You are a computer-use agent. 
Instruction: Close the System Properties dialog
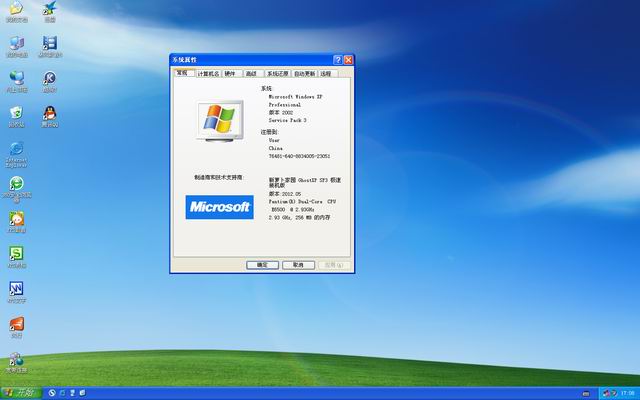pos(348,60)
